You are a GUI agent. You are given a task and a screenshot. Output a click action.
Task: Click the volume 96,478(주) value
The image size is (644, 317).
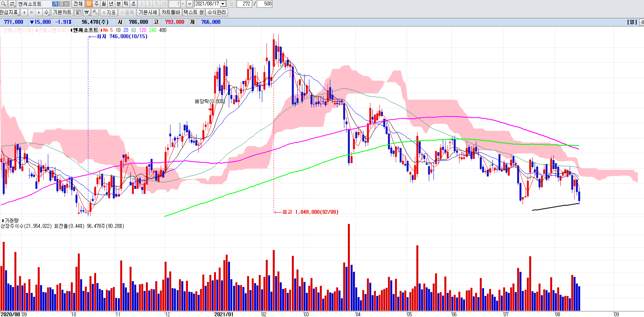click(x=95, y=22)
